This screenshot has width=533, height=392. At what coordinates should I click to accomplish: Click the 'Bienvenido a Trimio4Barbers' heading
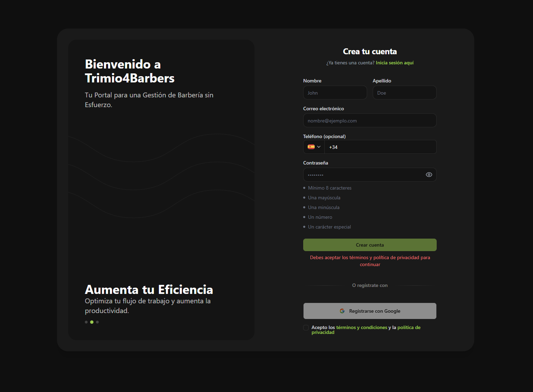[x=130, y=71]
